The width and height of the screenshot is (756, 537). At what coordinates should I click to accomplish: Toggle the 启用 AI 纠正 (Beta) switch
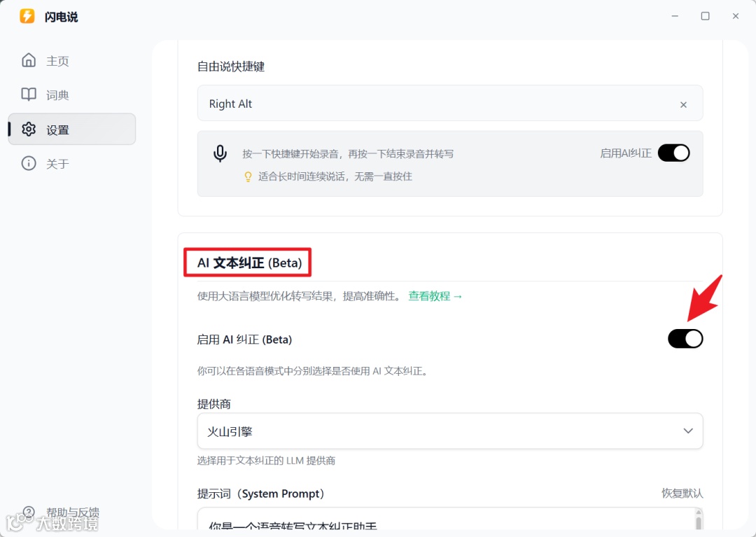click(x=685, y=339)
